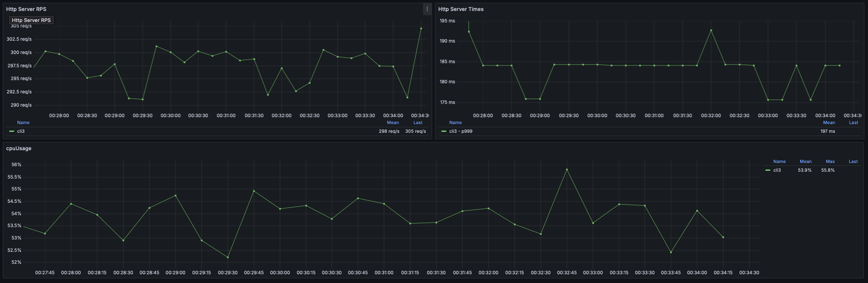
Task: Click the 55.5% axis label in cpuUsage
Action: pos(14,177)
